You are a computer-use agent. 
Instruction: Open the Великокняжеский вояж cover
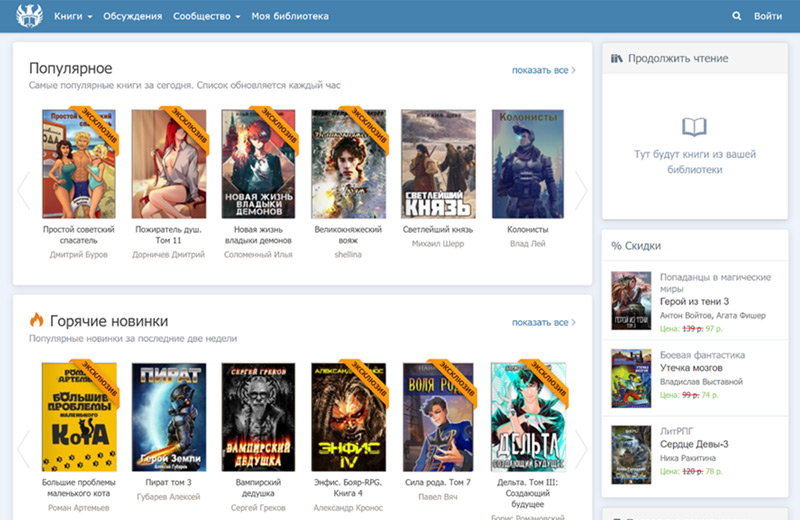(x=348, y=164)
